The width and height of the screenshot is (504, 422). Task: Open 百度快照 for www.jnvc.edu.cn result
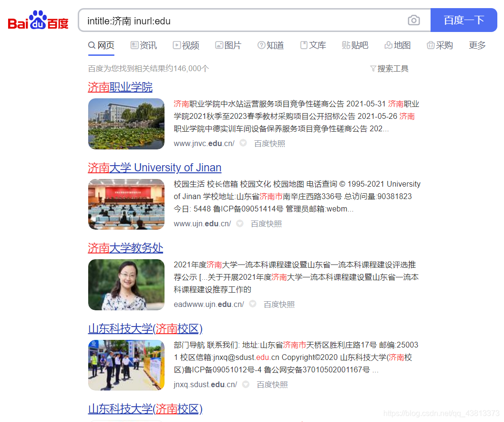click(x=269, y=144)
